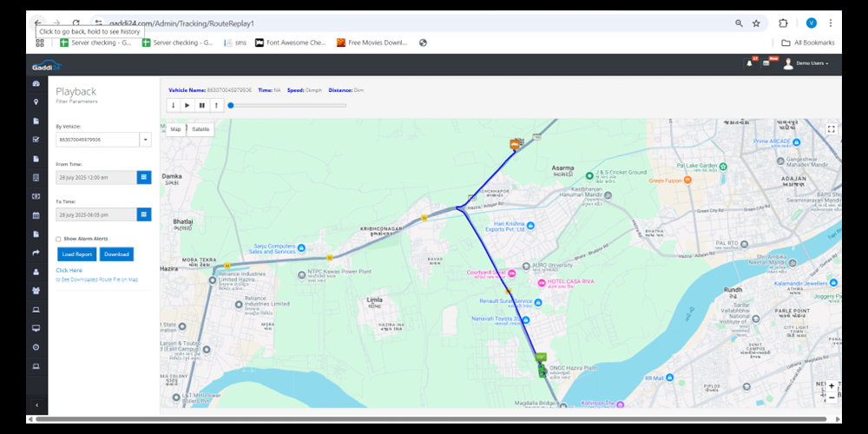Click the play button in playback controls
This screenshot has height=434, width=868.
point(187,105)
